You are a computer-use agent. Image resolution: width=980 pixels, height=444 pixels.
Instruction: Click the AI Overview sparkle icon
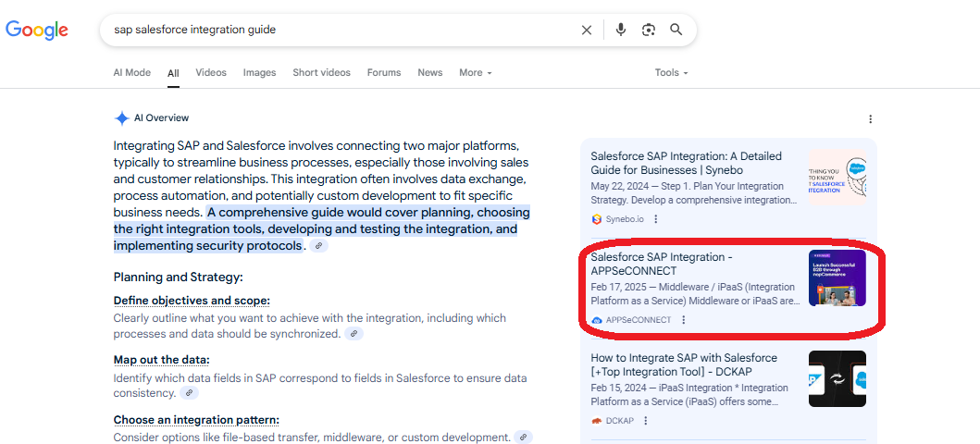coord(122,118)
